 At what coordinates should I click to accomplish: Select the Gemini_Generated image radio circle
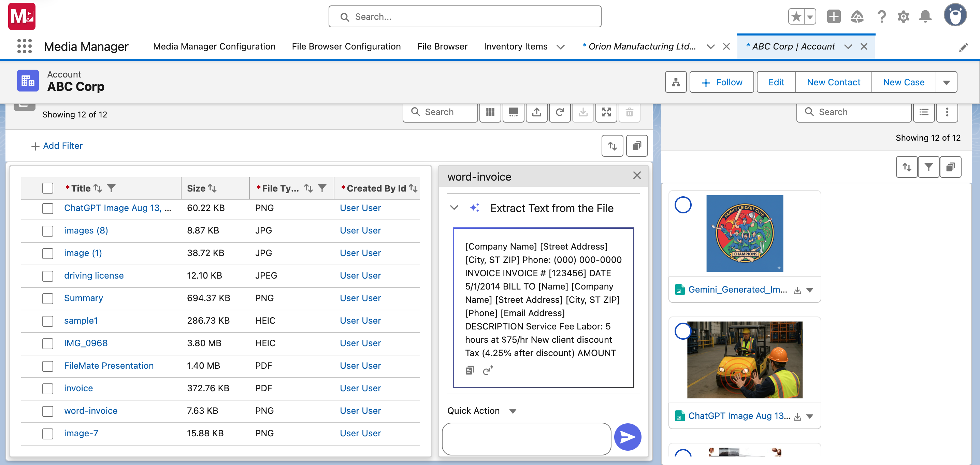(x=683, y=205)
